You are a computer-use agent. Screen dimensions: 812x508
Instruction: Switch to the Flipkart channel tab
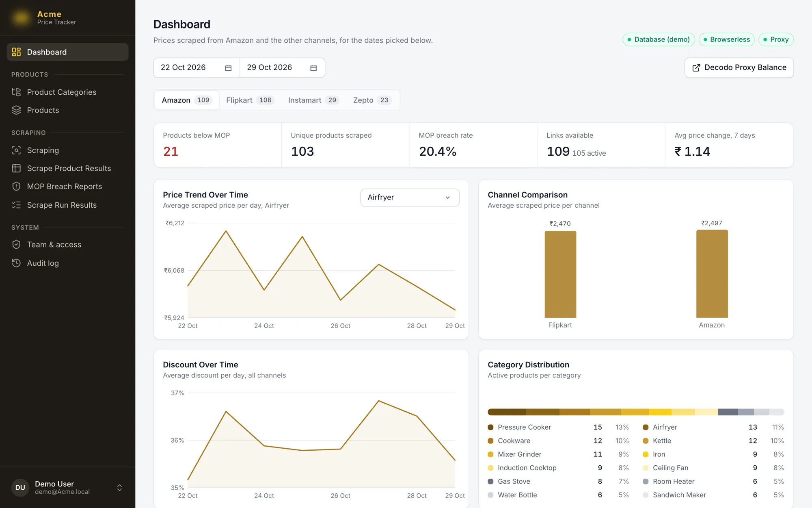[249, 100]
